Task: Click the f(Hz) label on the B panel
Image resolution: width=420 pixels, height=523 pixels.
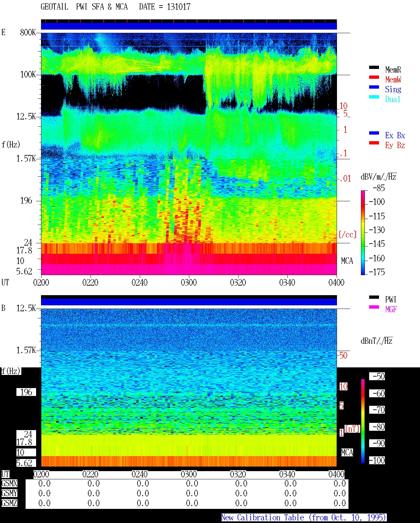Action: 11,371
